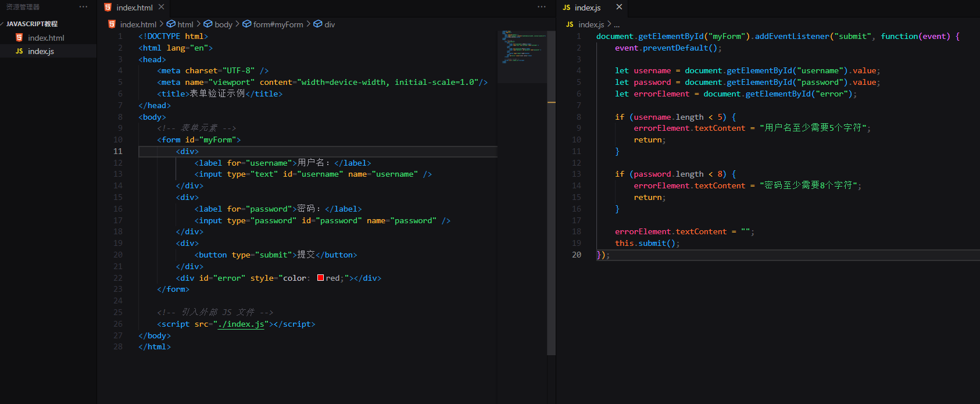The width and height of the screenshot is (980, 404).
Task: Click the <!DOCTYPE html> line
Action: click(173, 36)
